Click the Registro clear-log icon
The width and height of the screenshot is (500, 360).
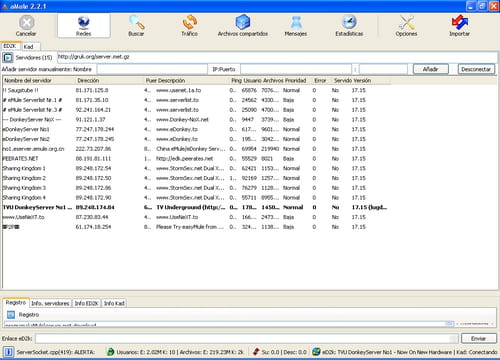click(x=11, y=315)
